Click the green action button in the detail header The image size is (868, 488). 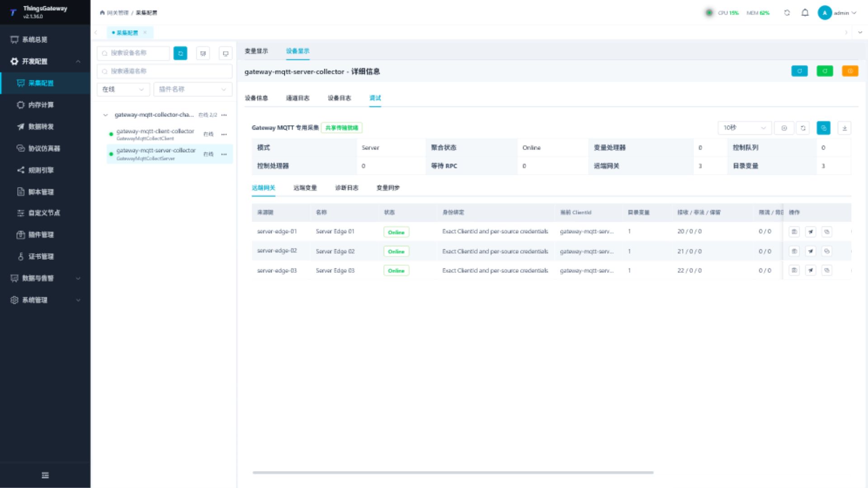tap(825, 71)
